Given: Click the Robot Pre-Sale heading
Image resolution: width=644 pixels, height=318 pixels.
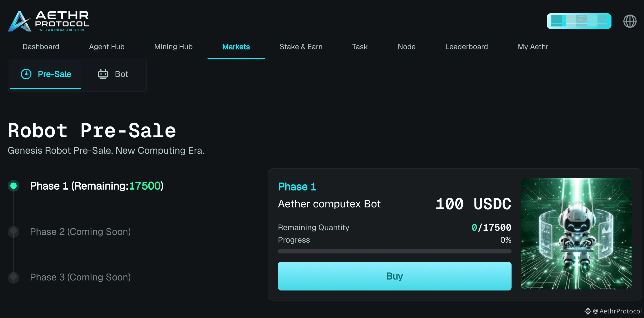Looking at the screenshot, I should pyautogui.click(x=92, y=130).
